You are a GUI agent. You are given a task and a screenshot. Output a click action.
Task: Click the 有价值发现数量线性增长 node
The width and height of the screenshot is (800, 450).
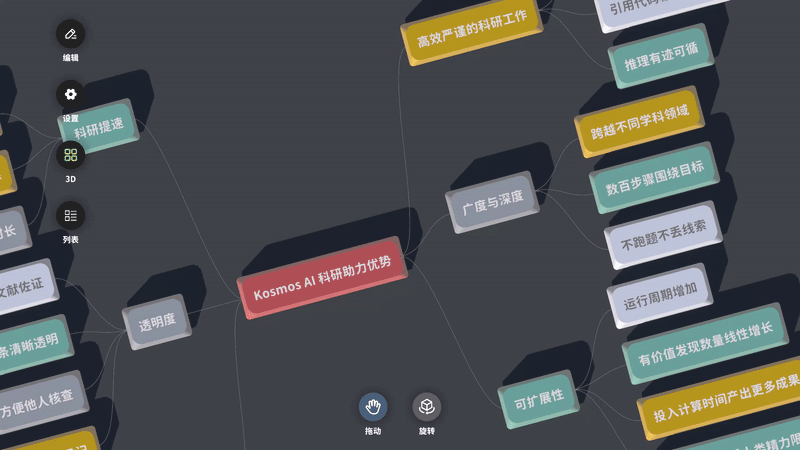tap(705, 343)
